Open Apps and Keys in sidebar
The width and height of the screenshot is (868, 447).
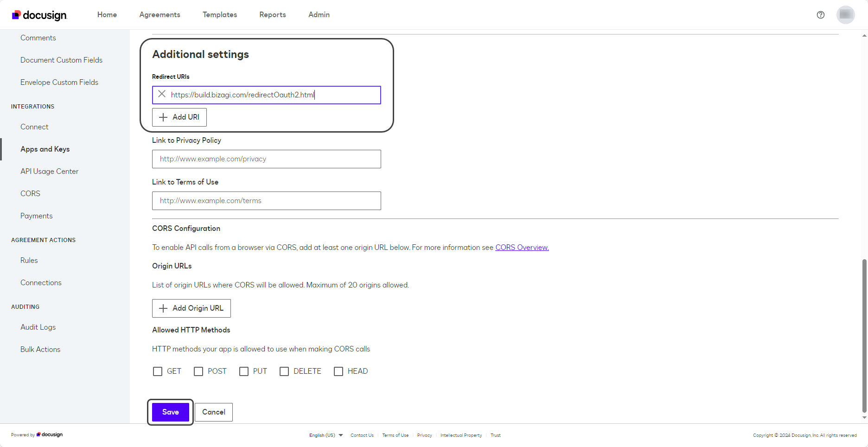click(45, 149)
